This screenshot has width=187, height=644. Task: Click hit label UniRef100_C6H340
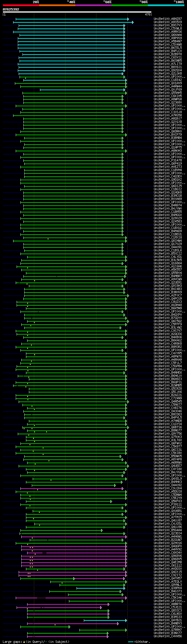[x=168, y=553]
